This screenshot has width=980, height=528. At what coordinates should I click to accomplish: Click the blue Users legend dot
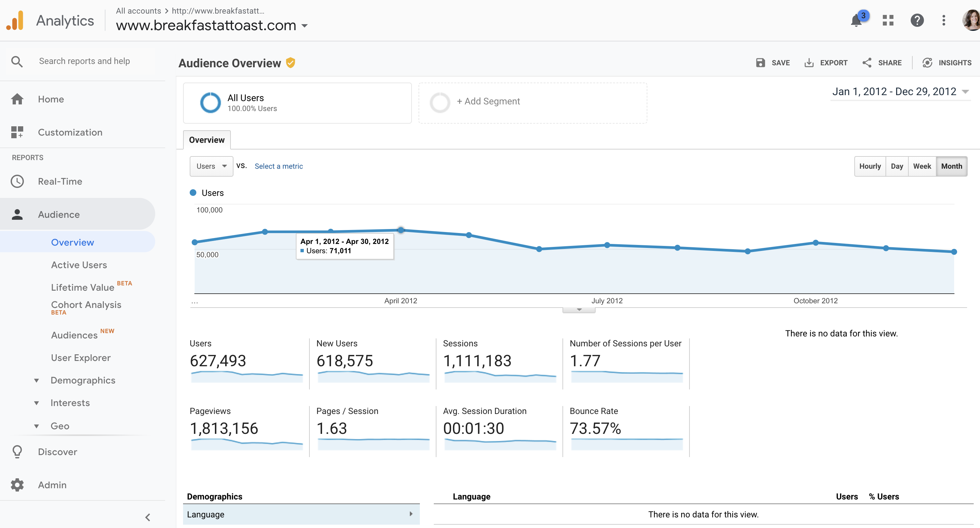pyautogui.click(x=193, y=193)
